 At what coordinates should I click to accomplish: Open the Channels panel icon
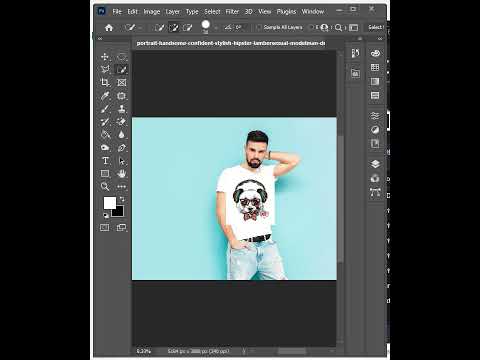click(x=375, y=179)
